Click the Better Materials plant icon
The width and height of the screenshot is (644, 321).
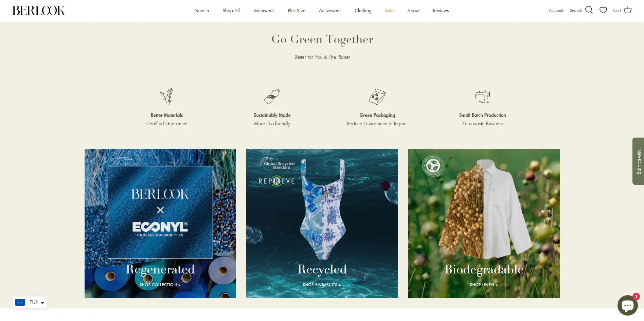click(167, 96)
